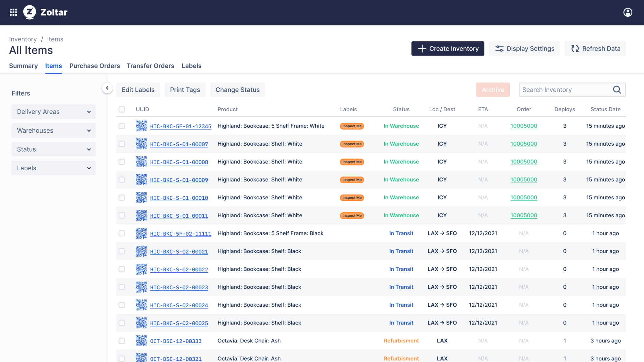Open the Transfer Orders tab

[x=150, y=66]
